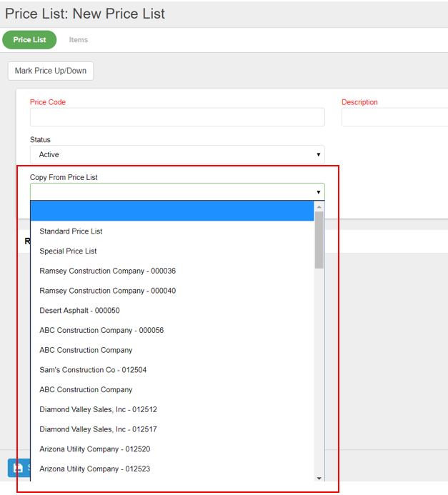Click the Mark Price Up/Down button
This screenshot has height=495, width=448.
[x=51, y=71]
